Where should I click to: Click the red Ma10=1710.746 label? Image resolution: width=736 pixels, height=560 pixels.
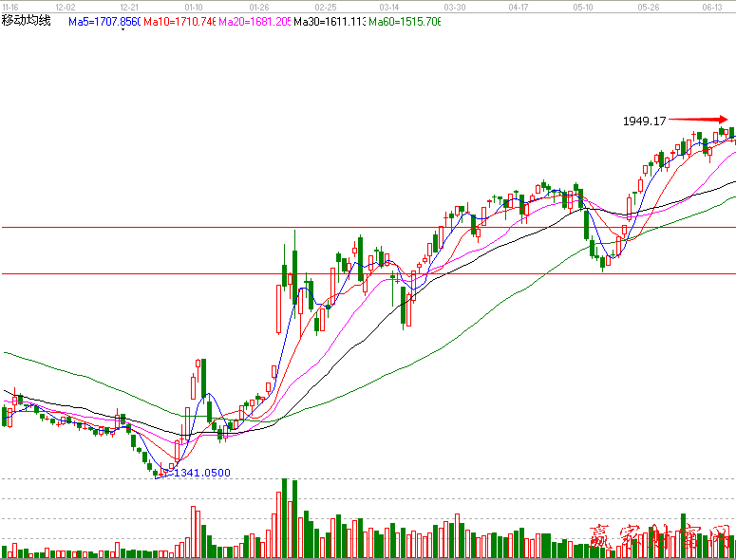point(179,21)
